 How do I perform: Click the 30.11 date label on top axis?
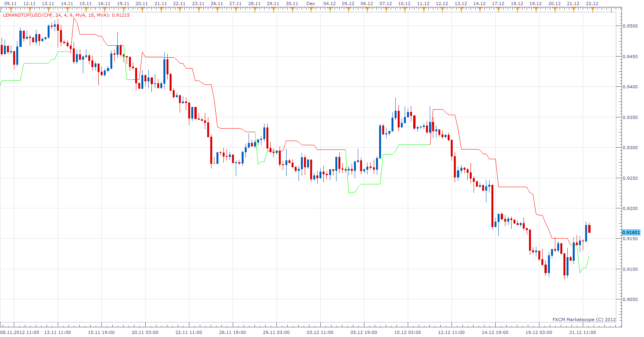click(x=292, y=3)
